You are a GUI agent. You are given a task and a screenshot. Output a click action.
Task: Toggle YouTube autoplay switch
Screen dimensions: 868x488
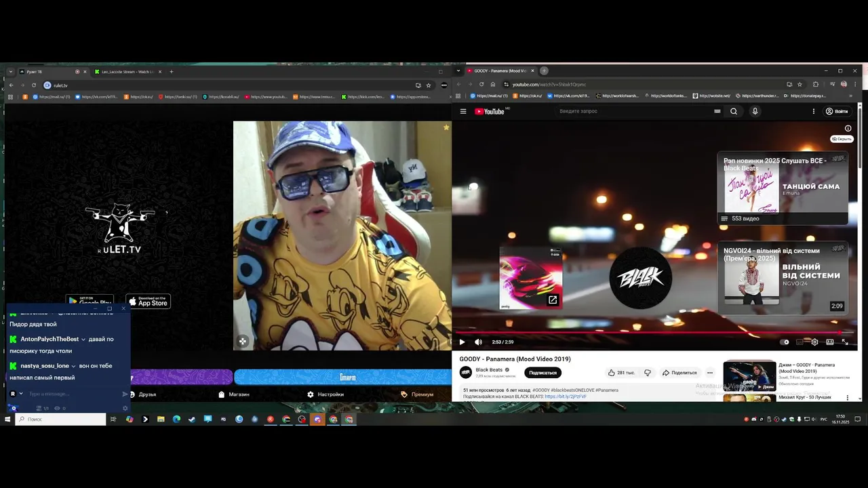pyautogui.click(x=785, y=342)
